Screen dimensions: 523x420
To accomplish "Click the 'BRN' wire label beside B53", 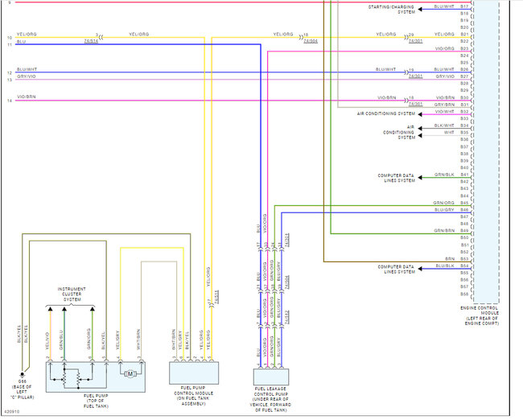I will click(450, 259).
